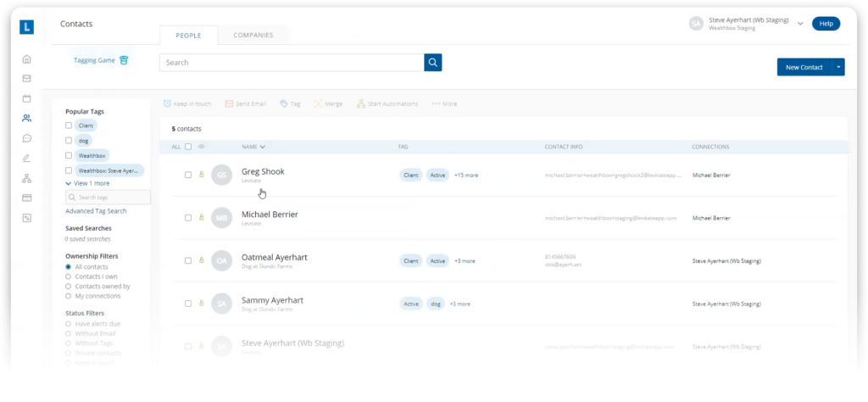Viewport: 868px width, 402px height.
Task: Open the mail envelope sidebar icon
Action: [26, 79]
